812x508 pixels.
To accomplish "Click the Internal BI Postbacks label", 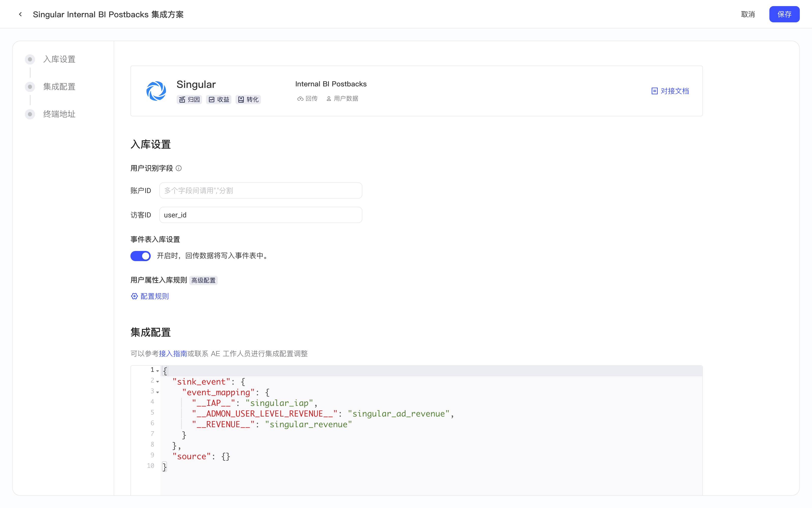I will 331,84.
